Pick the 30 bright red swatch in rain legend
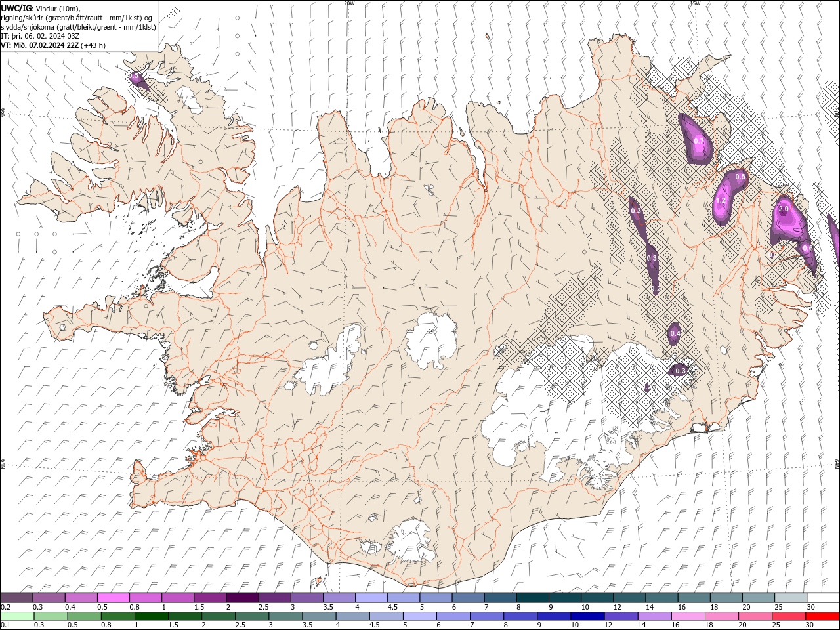Screen dimensions: 840x630 [x=822, y=616]
